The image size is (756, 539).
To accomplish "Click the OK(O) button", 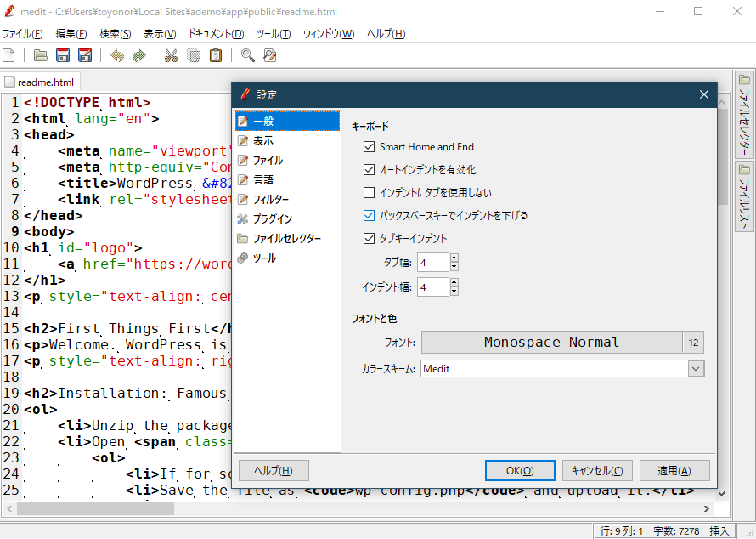I will [x=520, y=470].
